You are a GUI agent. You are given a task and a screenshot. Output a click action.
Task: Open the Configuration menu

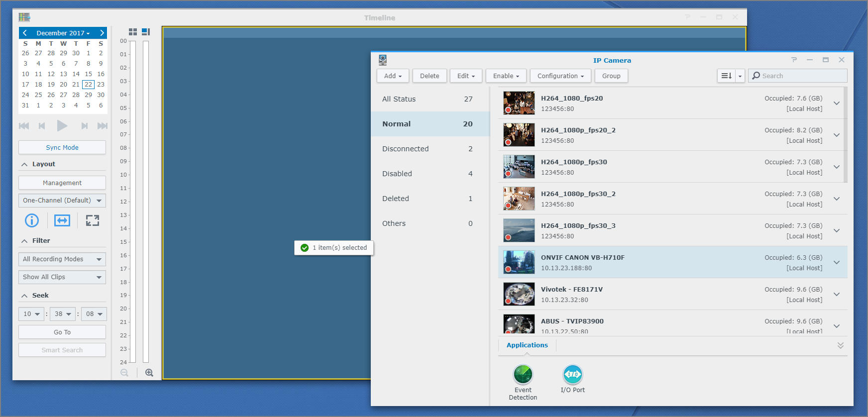point(560,76)
